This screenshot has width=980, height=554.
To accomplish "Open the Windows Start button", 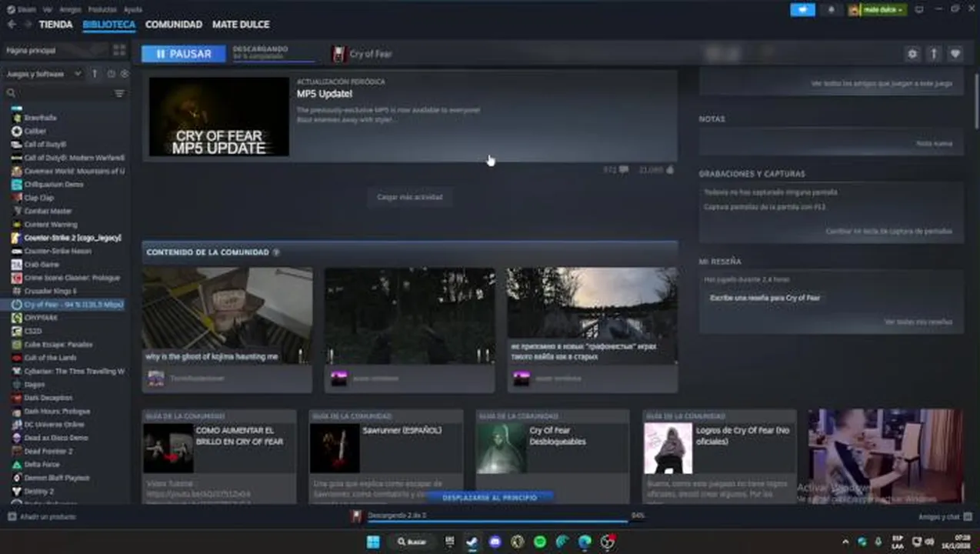I will [x=373, y=542].
